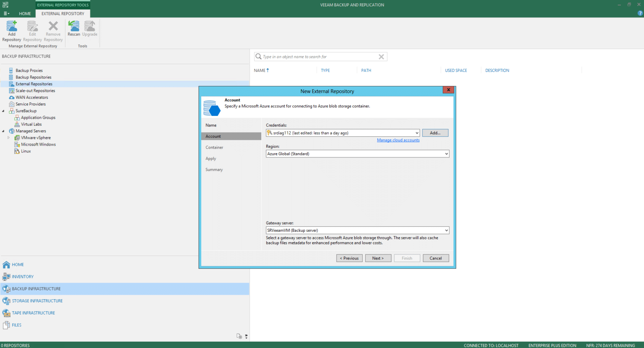Select Microsoft Windows under Managed Servers
The width and height of the screenshot is (644, 348).
(38, 144)
